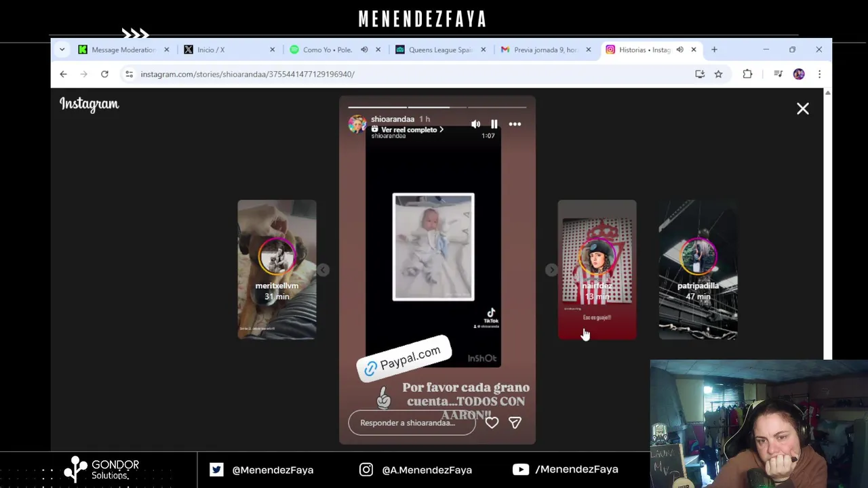The image size is (868, 488).
Task: Open browser extensions menu
Action: click(747, 74)
